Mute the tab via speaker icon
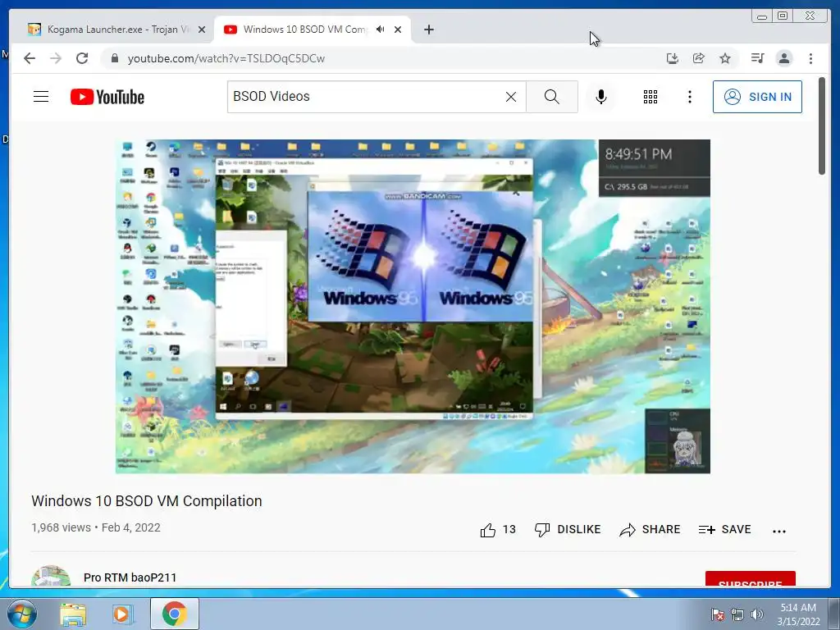Viewport: 840px width, 630px height. click(380, 30)
